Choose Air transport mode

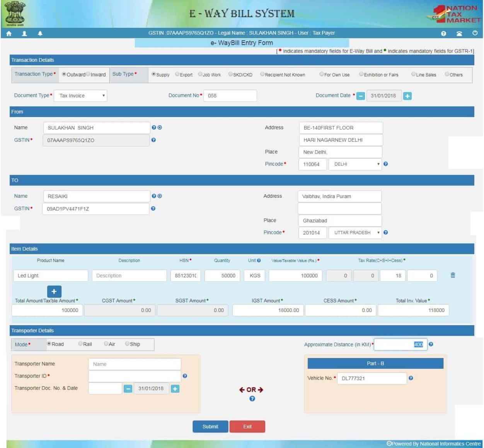click(106, 343)
